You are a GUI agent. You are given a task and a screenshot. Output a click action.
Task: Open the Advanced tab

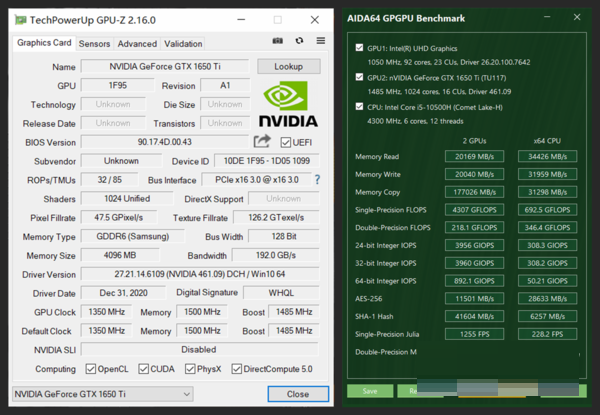(137, 44)
